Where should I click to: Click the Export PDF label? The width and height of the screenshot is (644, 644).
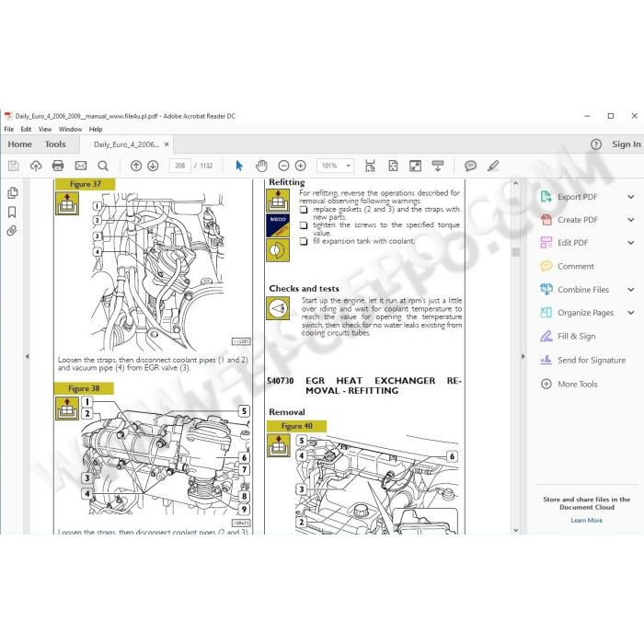click(x=577, y=197)
